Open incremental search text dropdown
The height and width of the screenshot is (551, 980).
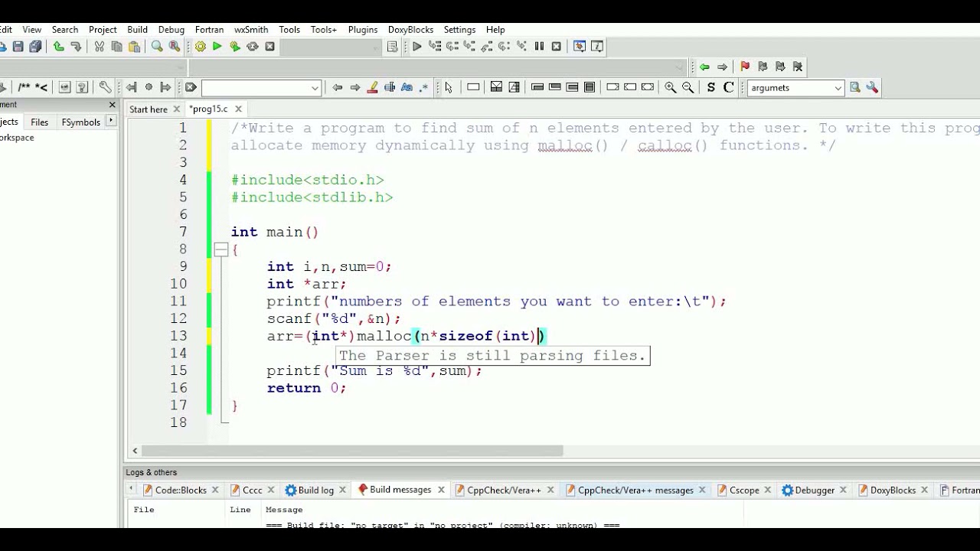315,88
